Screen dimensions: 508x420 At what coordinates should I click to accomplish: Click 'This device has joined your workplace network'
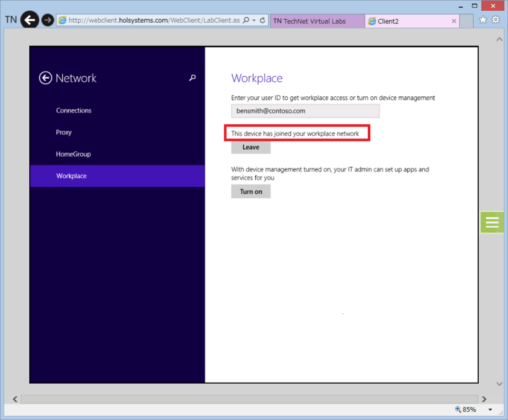tap(295, 134)
